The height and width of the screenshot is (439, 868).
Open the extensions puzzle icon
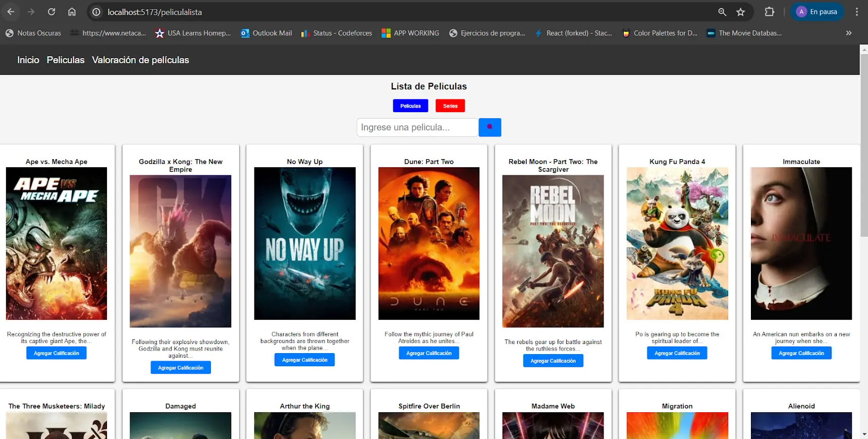[x=769, y=12]
